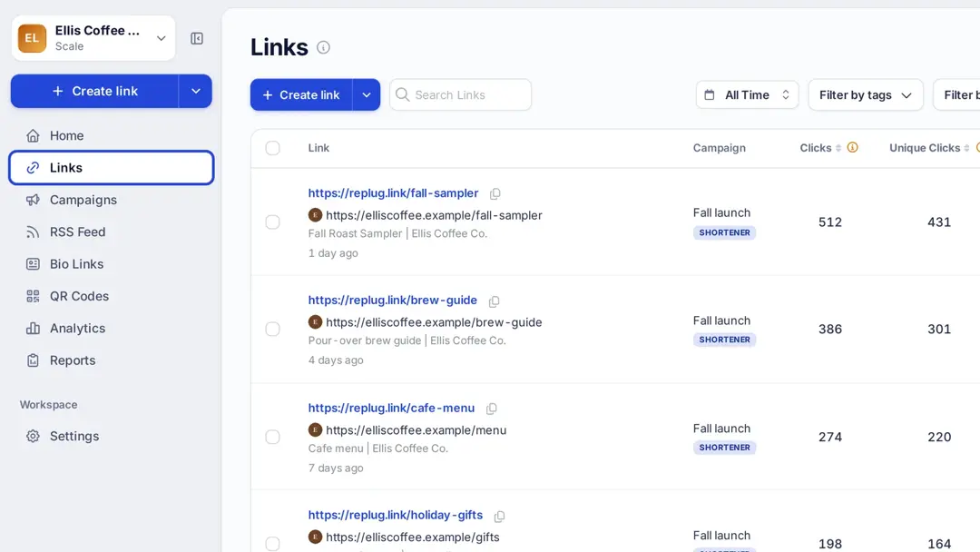Click SHORTENER badge in cafe-menu row

[724, 448]
